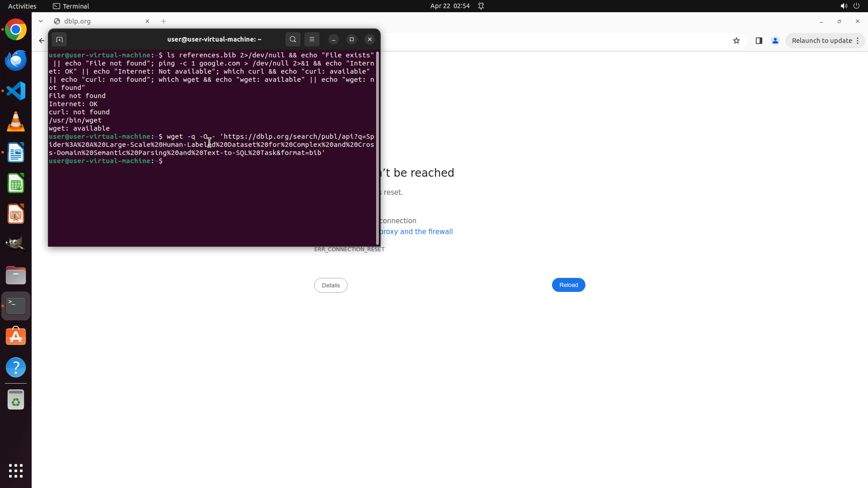Open a new Chrome tab
This screenshot has height=488, width=868.
(x=164, y=21)
